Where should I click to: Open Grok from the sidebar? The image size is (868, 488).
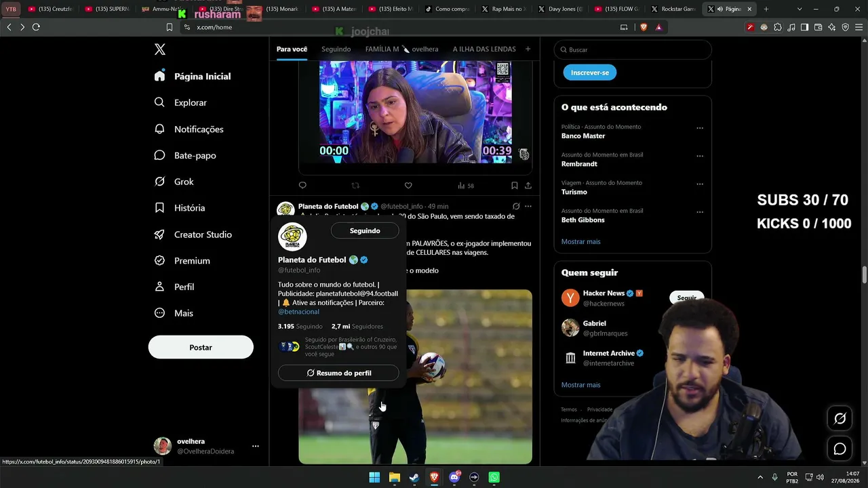click(174, 182)
